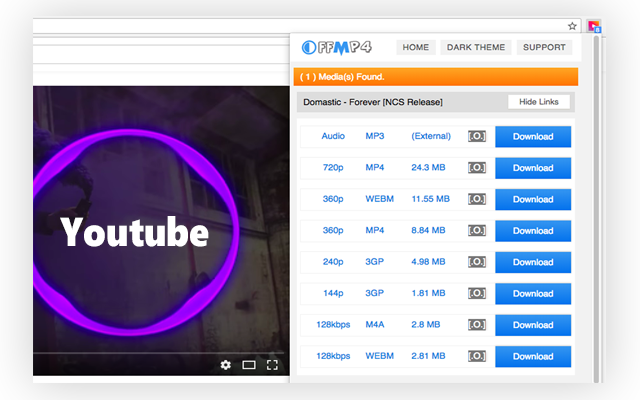This screenshot has width=640, height=400.
Task: Click the preview icon in 128kbps WEBM row
Action: tap(477, 356)
